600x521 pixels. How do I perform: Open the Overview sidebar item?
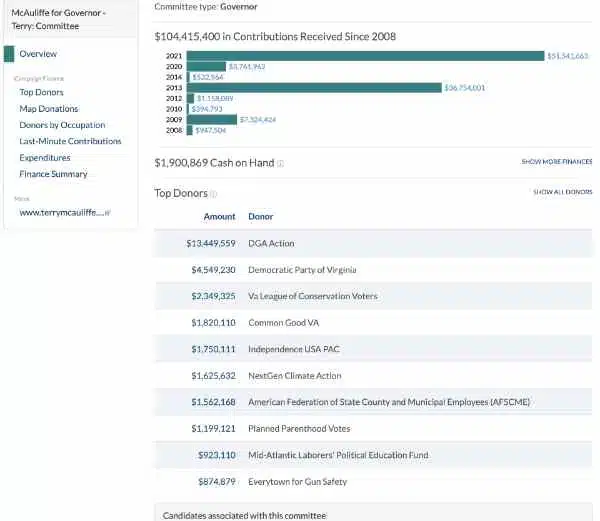tap(38, 54)
